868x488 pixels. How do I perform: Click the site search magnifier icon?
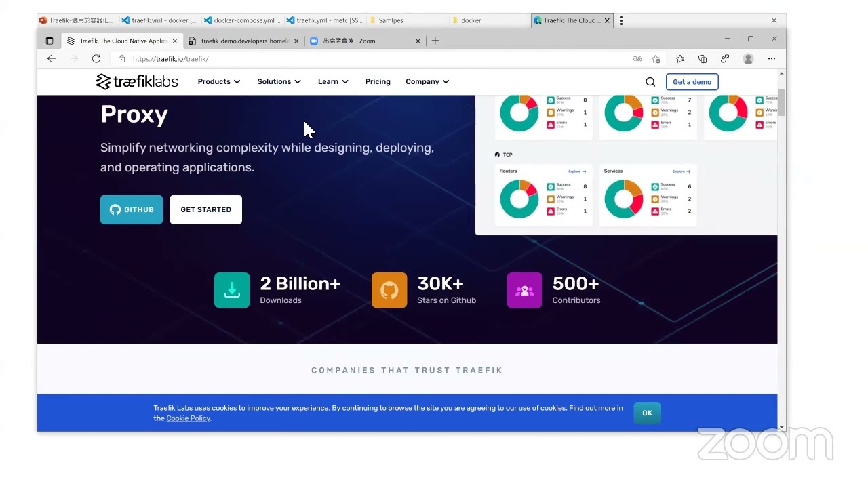tap(650, 82)
